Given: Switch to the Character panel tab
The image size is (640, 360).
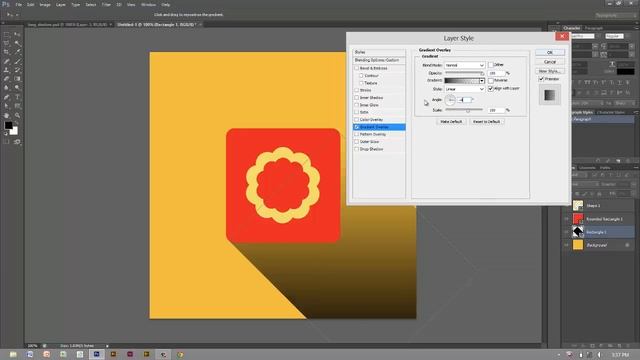Looking at the screenshot, I should (571, 28).
